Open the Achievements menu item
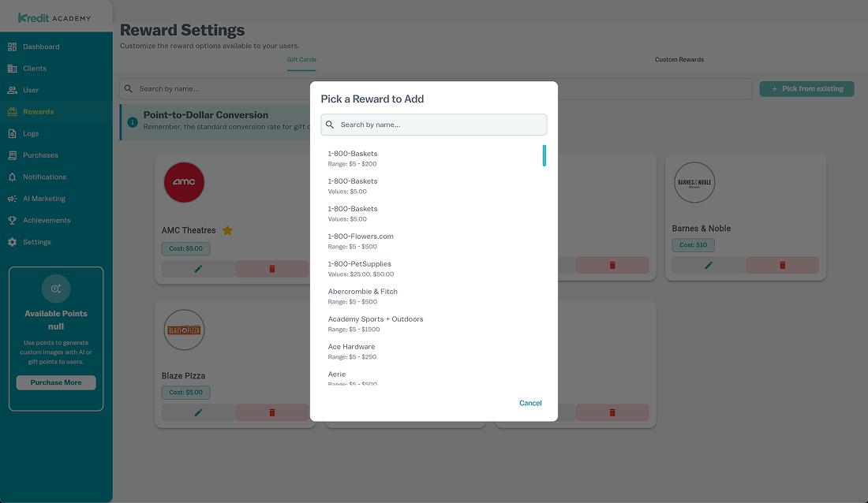The width and height of the screenshot is (868, 503). (x=57, y=220)
